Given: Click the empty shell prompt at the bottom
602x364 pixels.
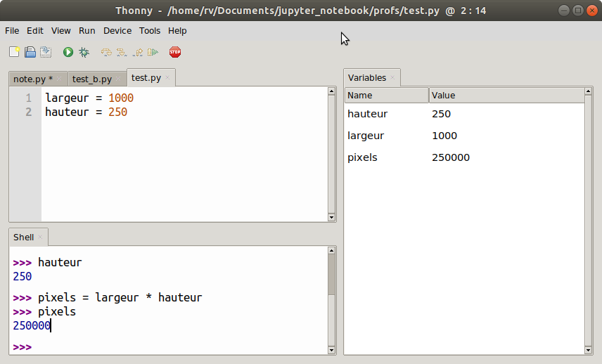Looking at the screenshot, I should tap(22, 347).
